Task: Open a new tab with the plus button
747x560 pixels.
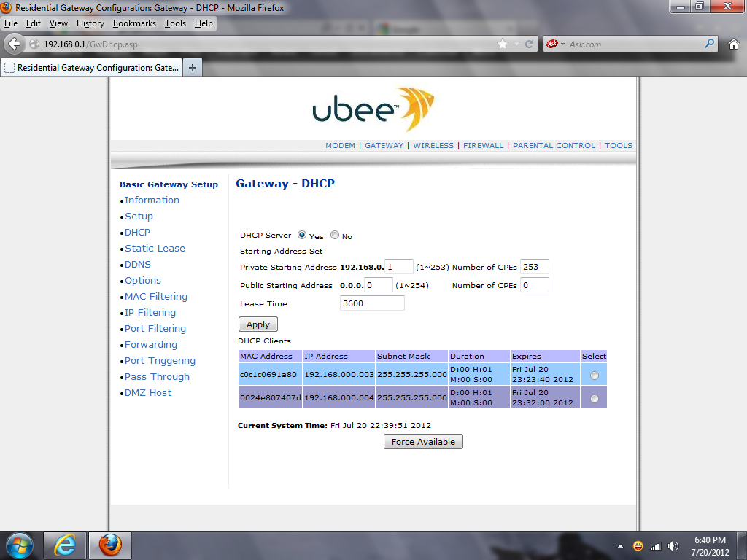Action: 193,68
